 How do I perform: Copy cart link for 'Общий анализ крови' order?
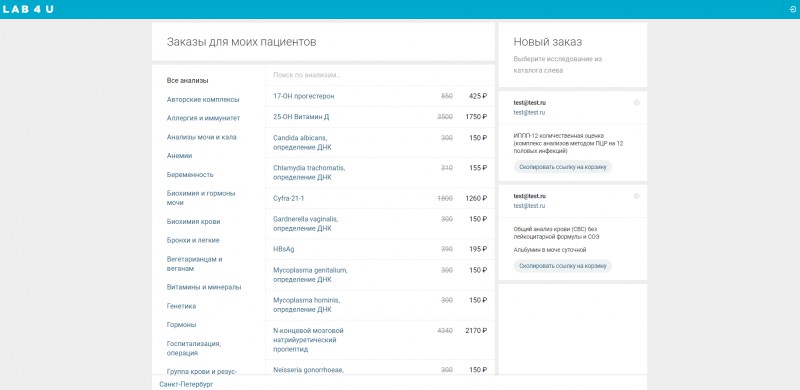(x=563, y=266)
